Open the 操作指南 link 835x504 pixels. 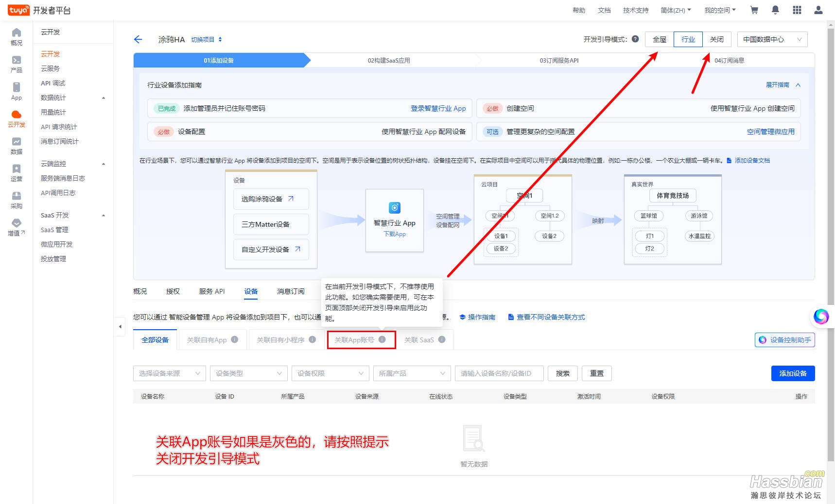click(x=477, y=317)
